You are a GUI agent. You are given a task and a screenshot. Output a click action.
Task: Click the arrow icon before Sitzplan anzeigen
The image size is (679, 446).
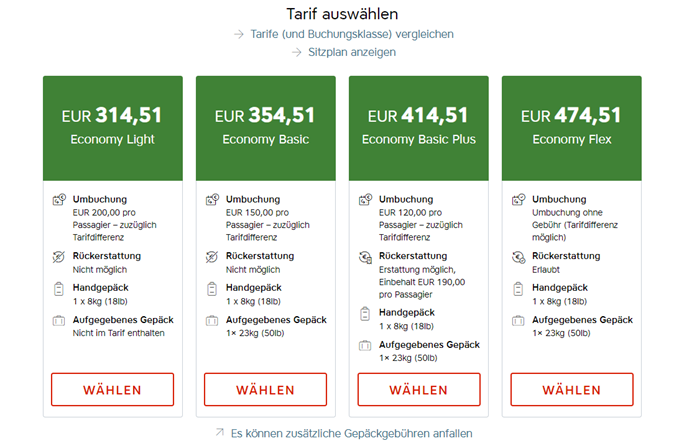pyautogui.click(x=297, y=52)
